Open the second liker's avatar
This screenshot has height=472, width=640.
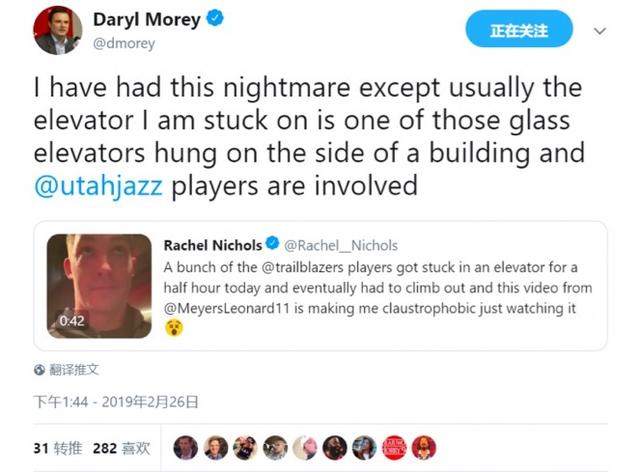point(216,448)
